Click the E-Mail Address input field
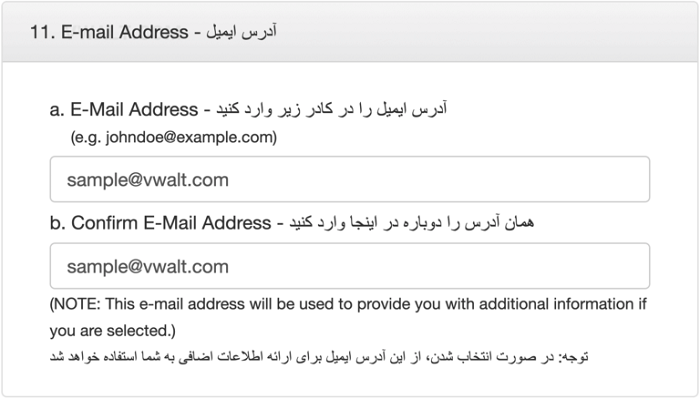700x399 pixels. click(350, 179)
